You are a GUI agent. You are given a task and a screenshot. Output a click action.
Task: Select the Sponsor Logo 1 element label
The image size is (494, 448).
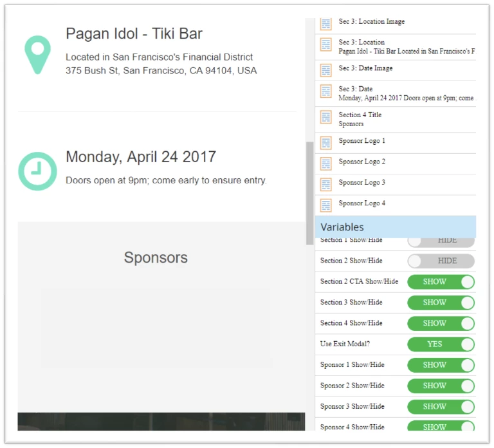(x=361, y=141)
